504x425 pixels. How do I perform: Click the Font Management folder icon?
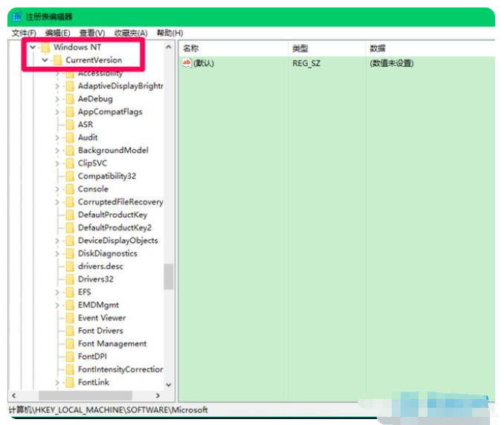coord(70,344)
